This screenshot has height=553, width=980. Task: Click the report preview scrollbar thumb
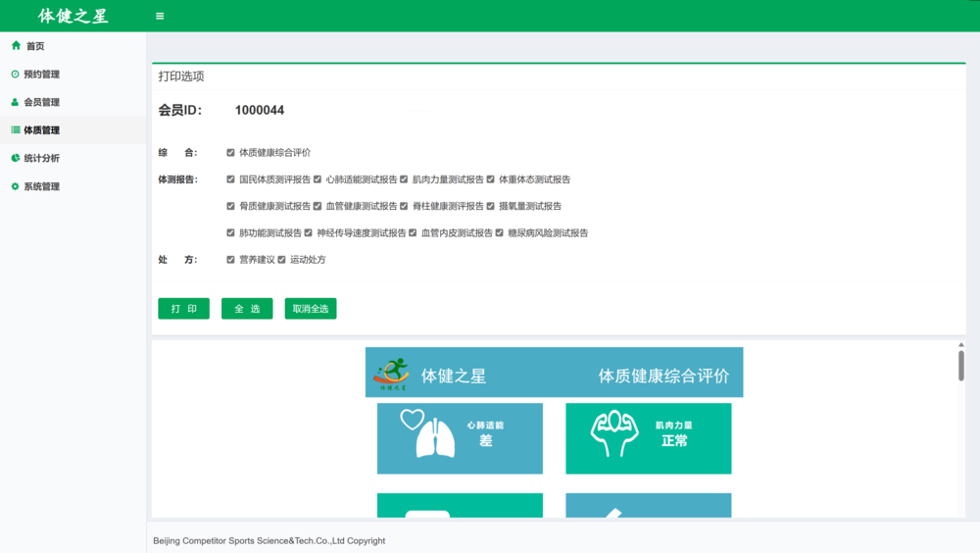[x=961, y=366]
